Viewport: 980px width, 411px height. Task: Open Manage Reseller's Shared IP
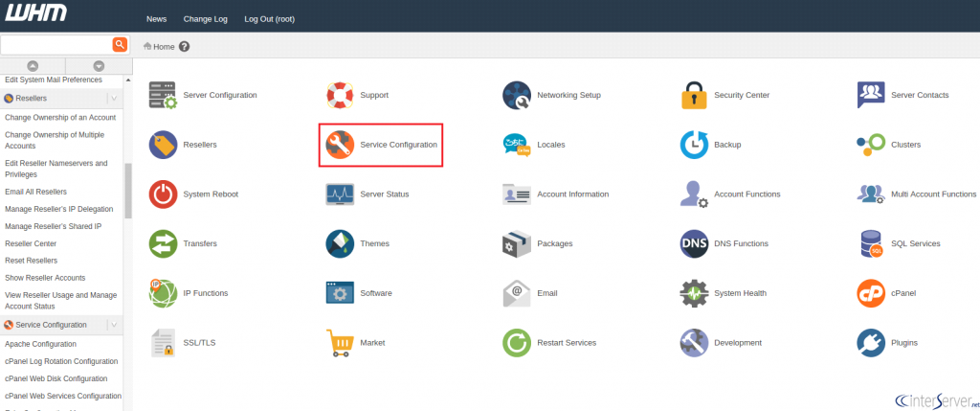pos(54,226)
